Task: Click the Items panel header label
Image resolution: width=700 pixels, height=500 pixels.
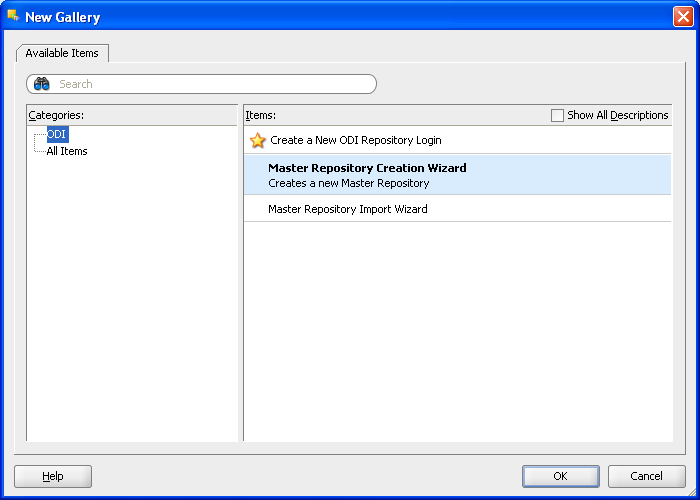Action: click(260, 115)
